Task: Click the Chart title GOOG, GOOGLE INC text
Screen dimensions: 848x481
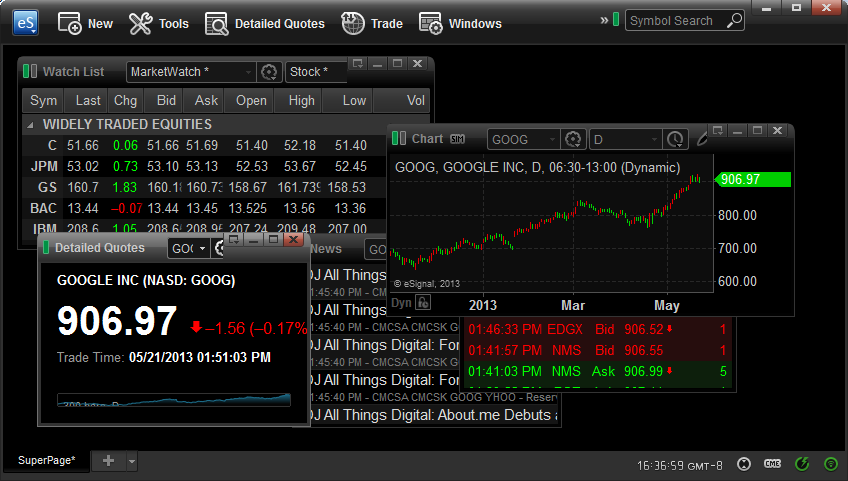Action: pyautogui.click(x=537, y=167)
